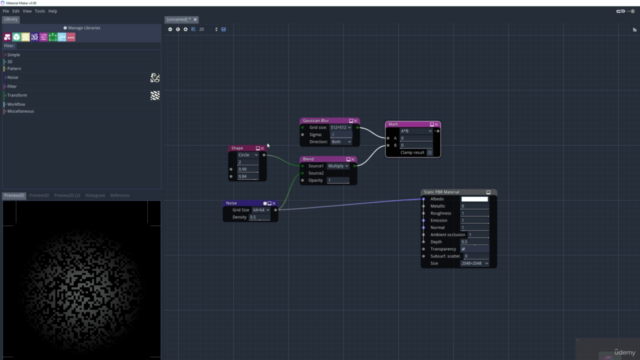Click the Noise category thumbnail preview
Image resolution: width=640 pixels, height=360 pixels.
155,78
